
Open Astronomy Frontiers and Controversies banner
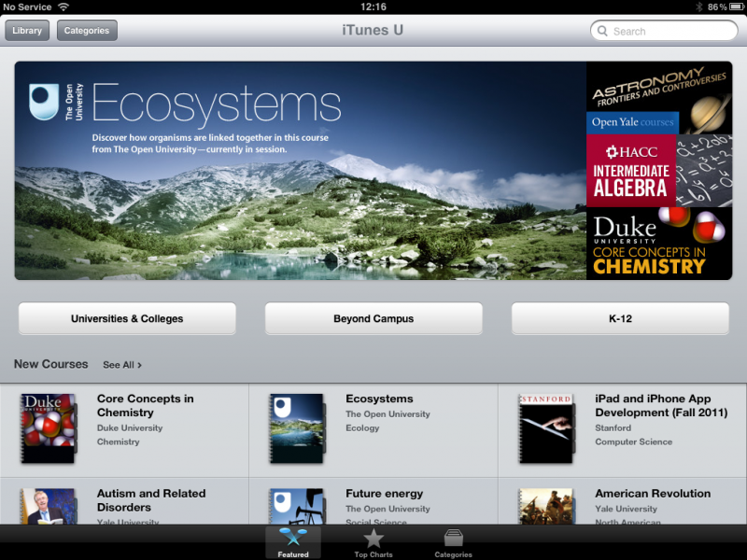[659, 98]
